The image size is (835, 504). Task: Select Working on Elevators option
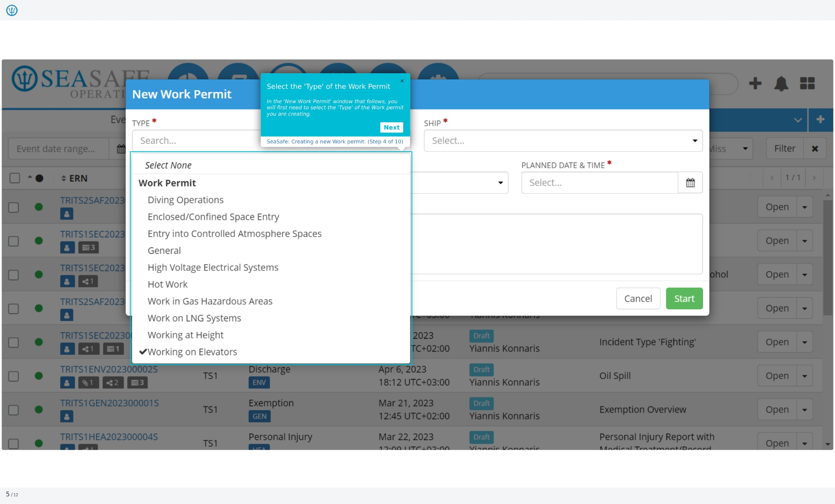click(x=192, y=352)
